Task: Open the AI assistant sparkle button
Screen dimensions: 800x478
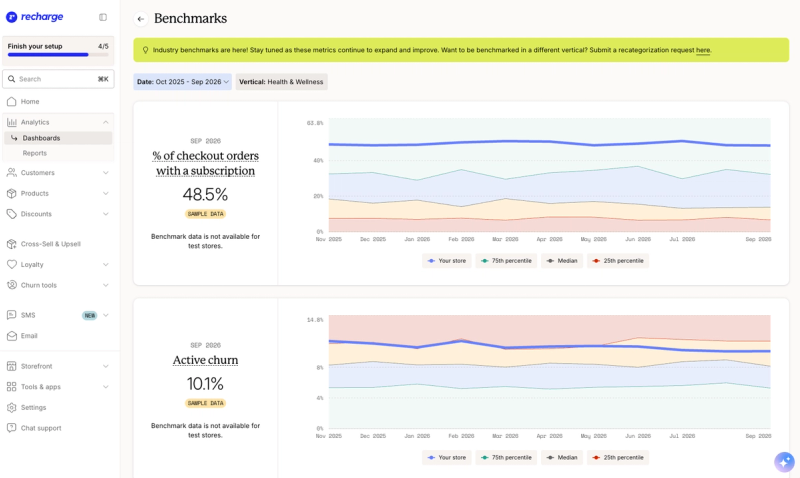Action: click(784, 462)
